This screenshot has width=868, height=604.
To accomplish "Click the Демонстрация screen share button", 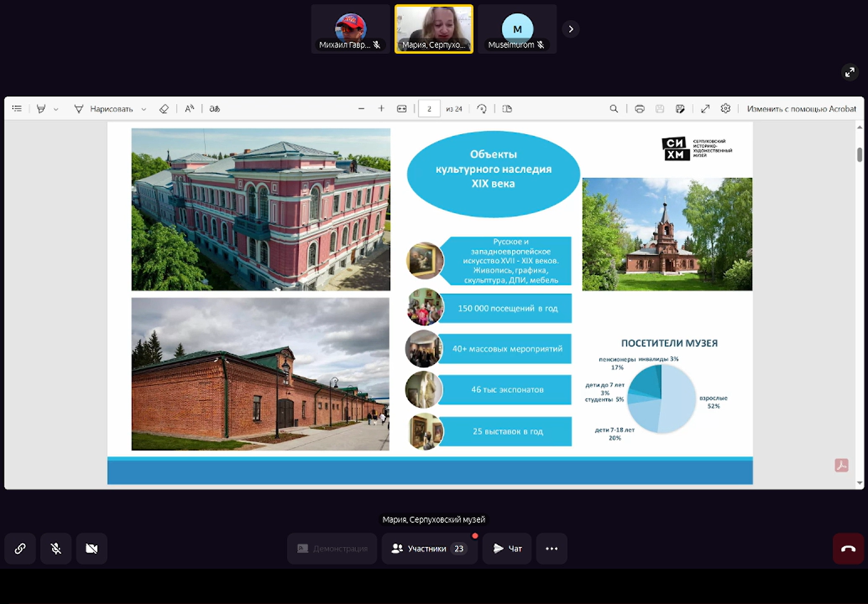I will pyautogui.click(x=332, y=549).
